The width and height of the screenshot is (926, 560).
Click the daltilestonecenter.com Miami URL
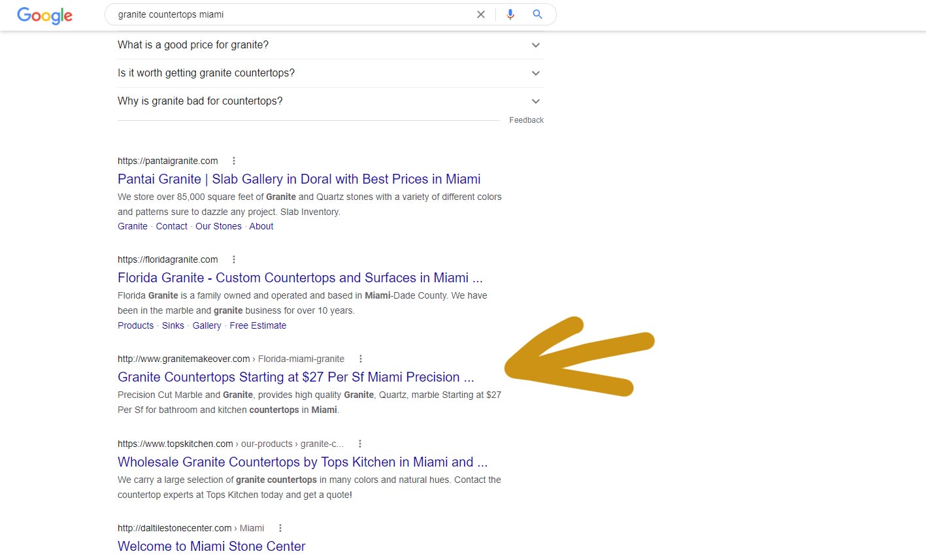point(191,528)
